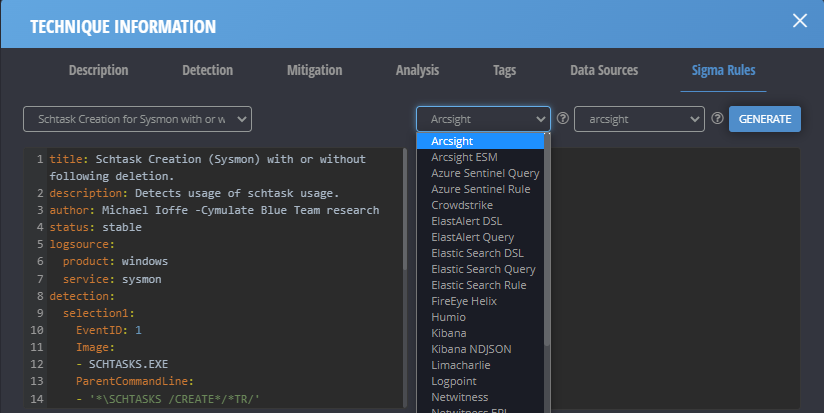The width and height of the screenshot is (824, 413).
Task: Click the 'ParentCommandLine:' line
Action: coord(135,381)
